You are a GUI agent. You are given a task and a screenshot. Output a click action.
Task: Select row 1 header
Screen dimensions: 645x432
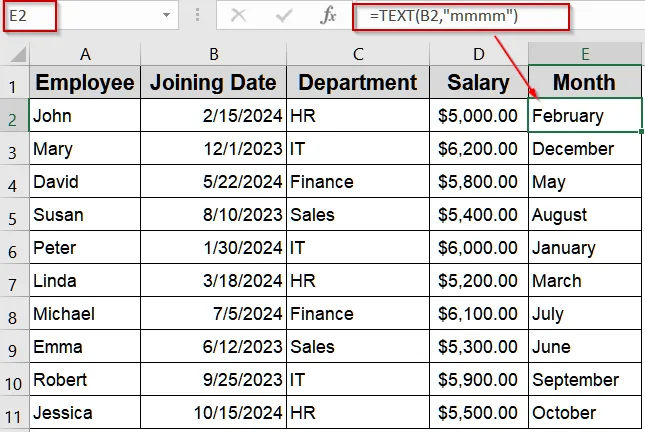[x=14, y=82]
